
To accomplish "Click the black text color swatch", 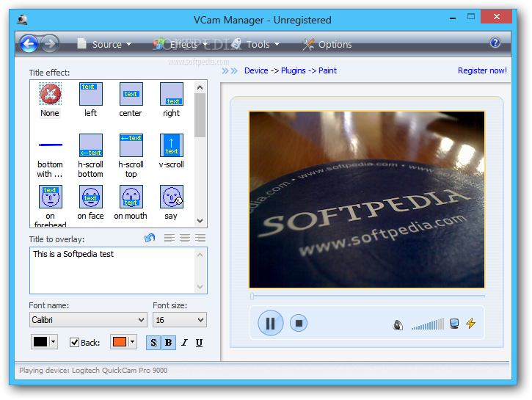I will (40, 341).
